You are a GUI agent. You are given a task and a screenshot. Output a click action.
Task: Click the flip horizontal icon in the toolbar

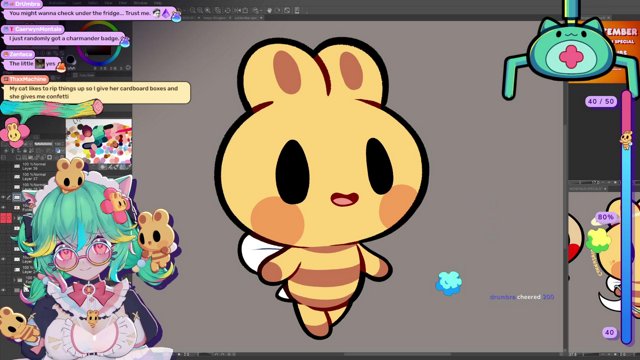[x=237, y=10]
